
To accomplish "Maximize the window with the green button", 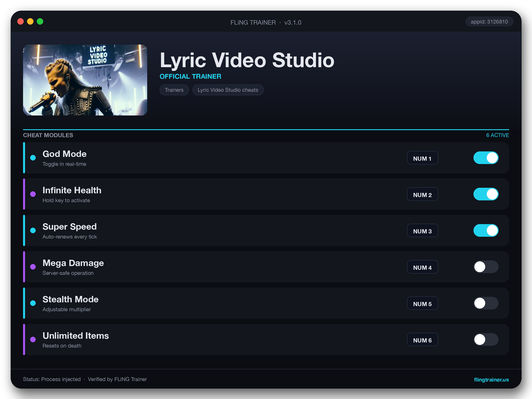I will tap(40, 22).
